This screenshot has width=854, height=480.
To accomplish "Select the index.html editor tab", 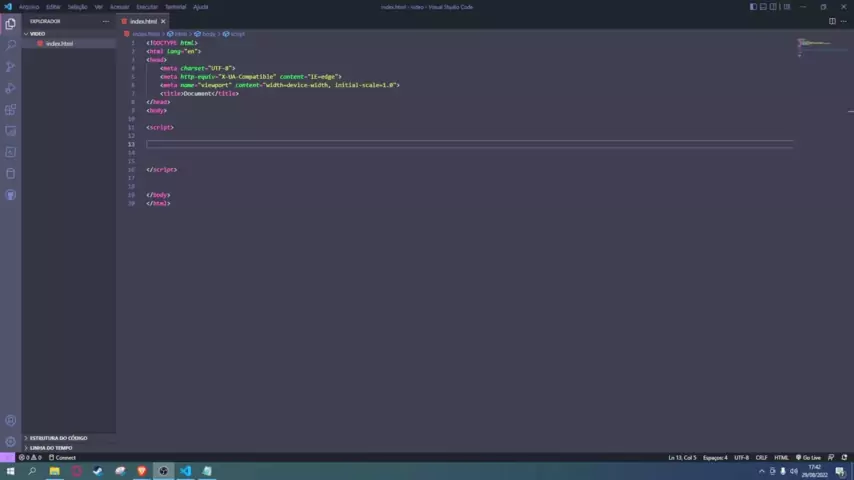I will pos(143,21).
